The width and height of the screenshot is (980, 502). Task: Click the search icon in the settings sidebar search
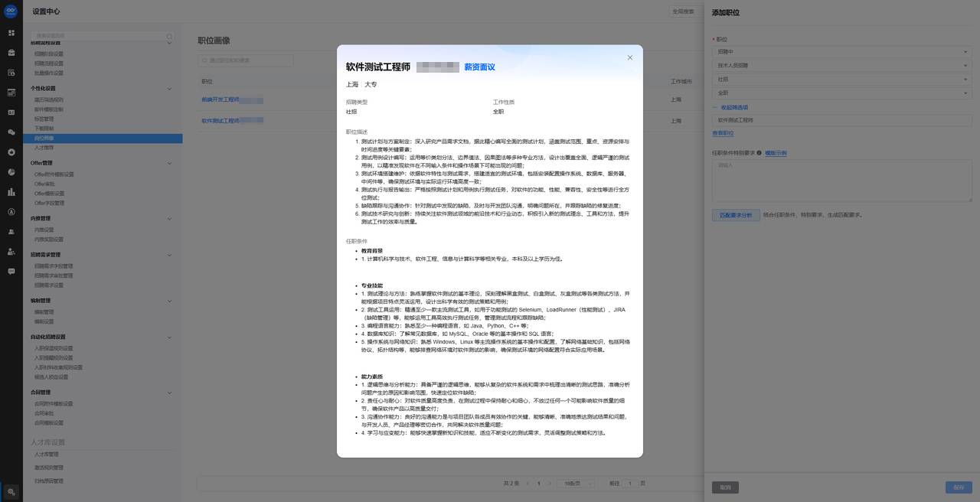(170, 36)
